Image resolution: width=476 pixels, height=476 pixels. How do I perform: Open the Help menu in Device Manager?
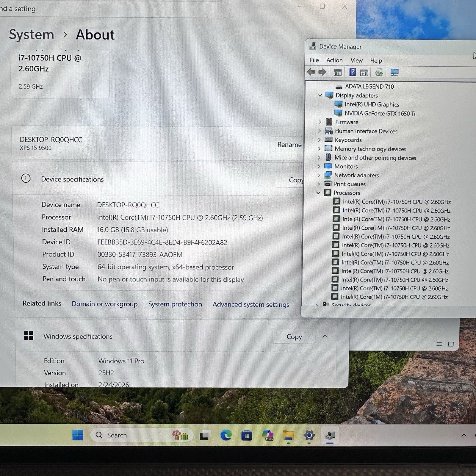[x=376, y=61]
